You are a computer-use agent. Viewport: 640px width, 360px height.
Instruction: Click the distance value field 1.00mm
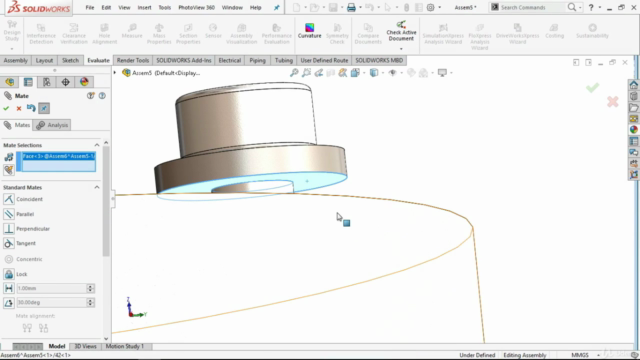tap(51, 288)
